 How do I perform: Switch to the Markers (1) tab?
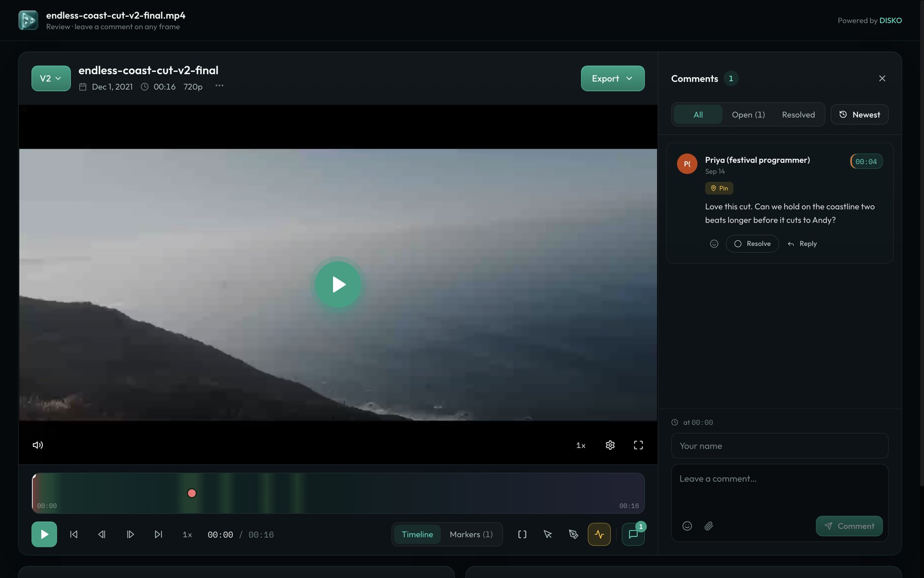(x=471, y=534)
